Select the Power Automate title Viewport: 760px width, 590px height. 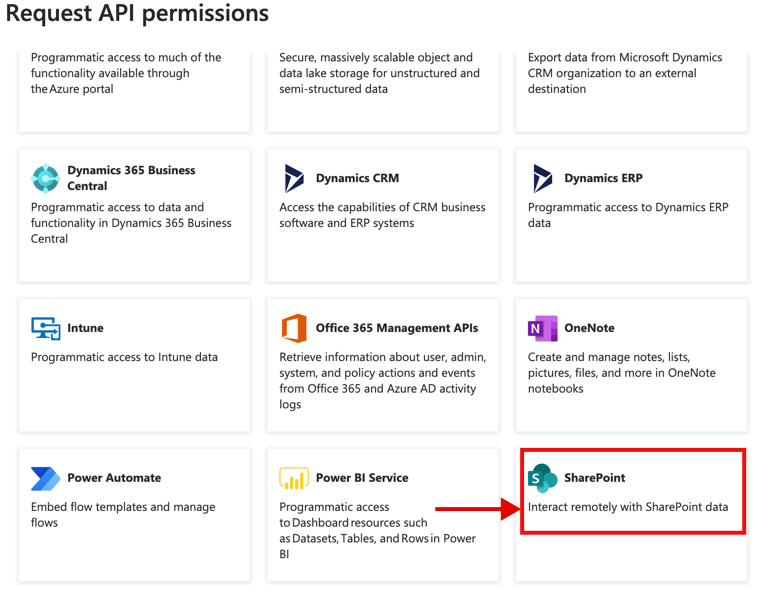click(x=114, y=478)
